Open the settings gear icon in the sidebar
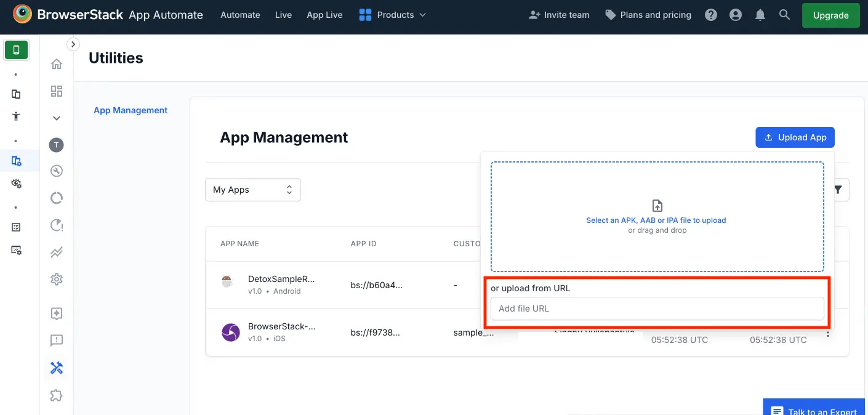Viewport: 868px width, 415px height. tap(56, 278)
